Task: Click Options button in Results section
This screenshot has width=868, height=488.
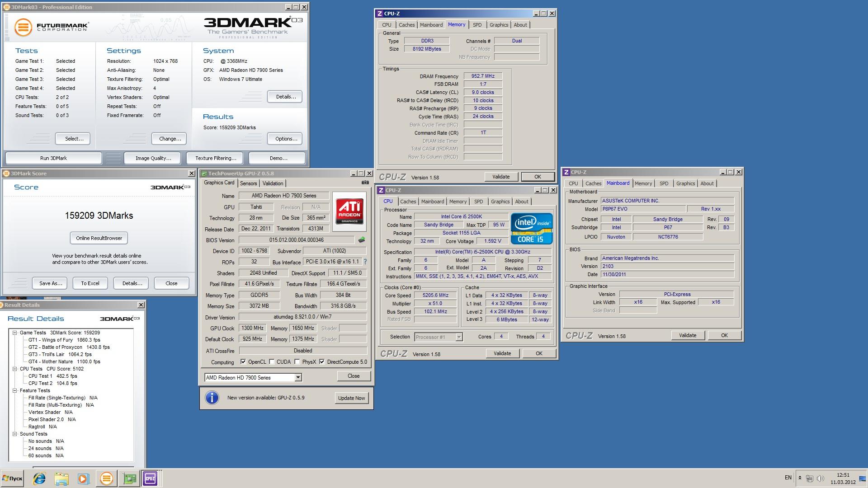Action: pos(286,139)
